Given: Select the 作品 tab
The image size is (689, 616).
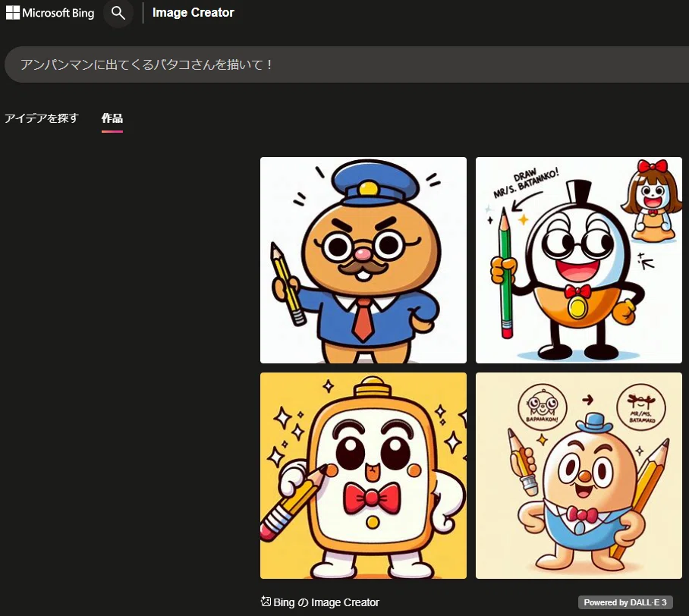Looking at the screenshot, I should (x=112, y=118).
